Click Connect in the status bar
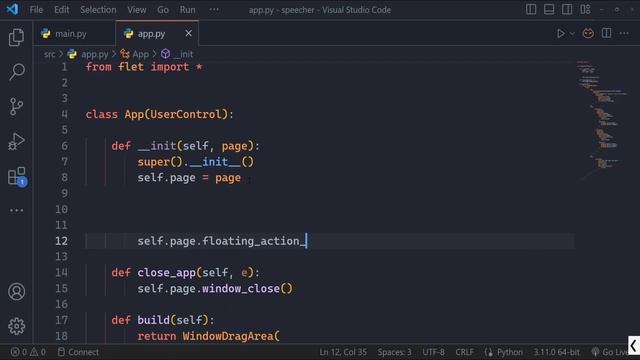640x360 pixels. (78, 352)
